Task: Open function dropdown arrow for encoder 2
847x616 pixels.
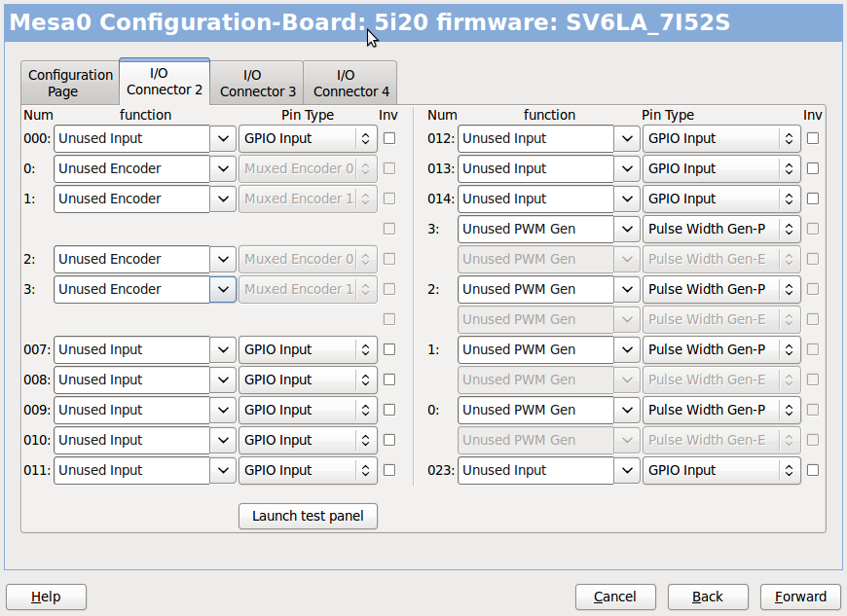Action: (223, 259)
